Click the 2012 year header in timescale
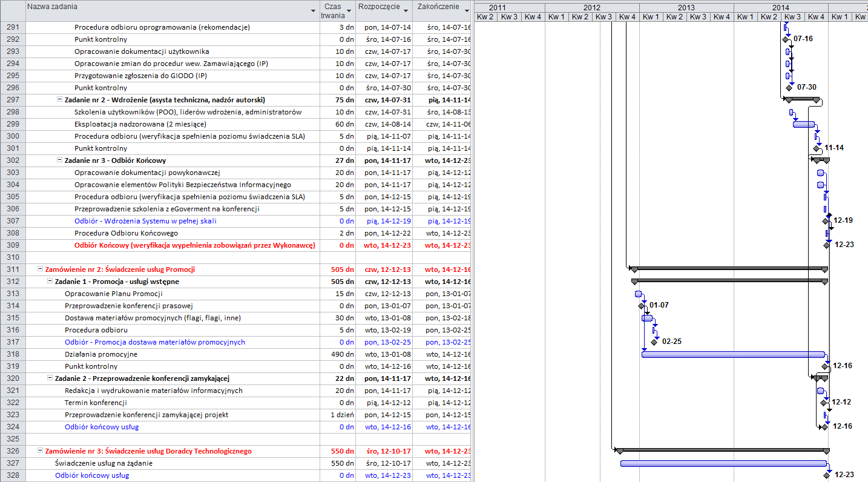Viewport: 868px width, 482px height. click(x=592, y=7)
